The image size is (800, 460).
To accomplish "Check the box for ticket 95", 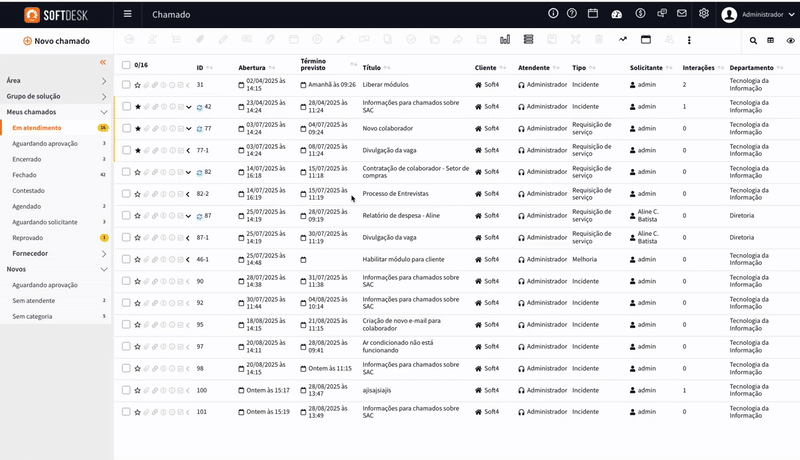I will pos(126,324).
